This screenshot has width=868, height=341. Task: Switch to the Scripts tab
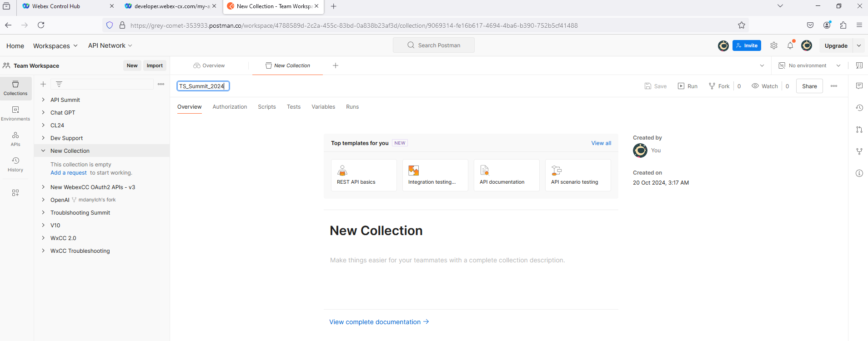coord(267,107)
